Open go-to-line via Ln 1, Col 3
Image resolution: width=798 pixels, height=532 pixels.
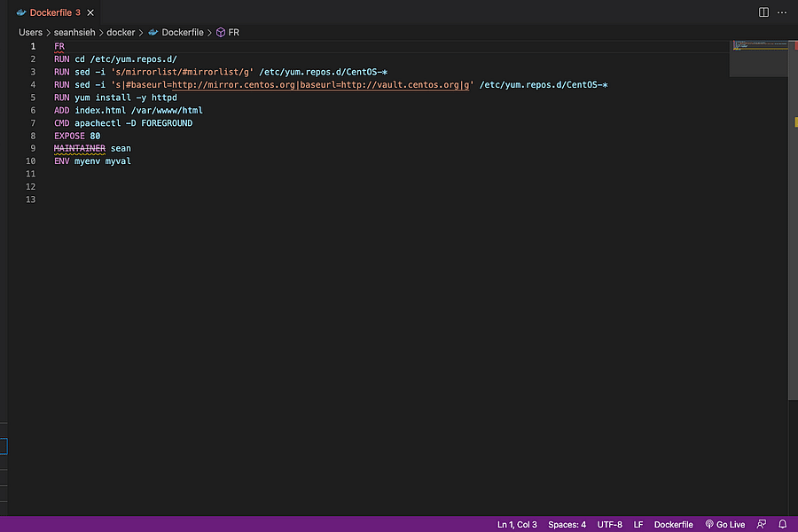pos(516,524)
